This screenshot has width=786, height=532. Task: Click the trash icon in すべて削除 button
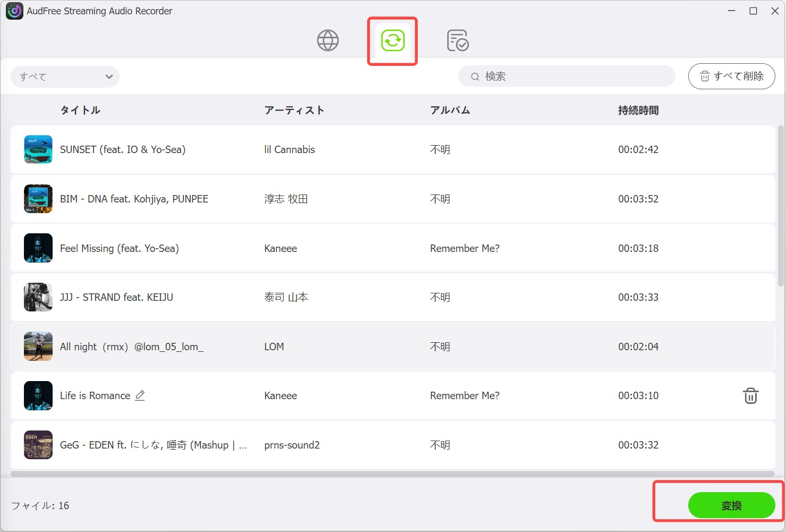click(705, 77)
